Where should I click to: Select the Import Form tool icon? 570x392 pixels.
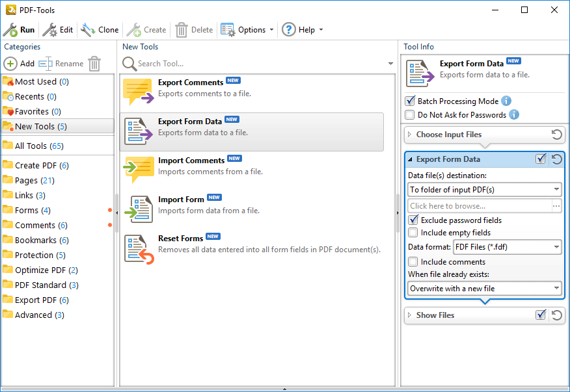coord(138,209)
